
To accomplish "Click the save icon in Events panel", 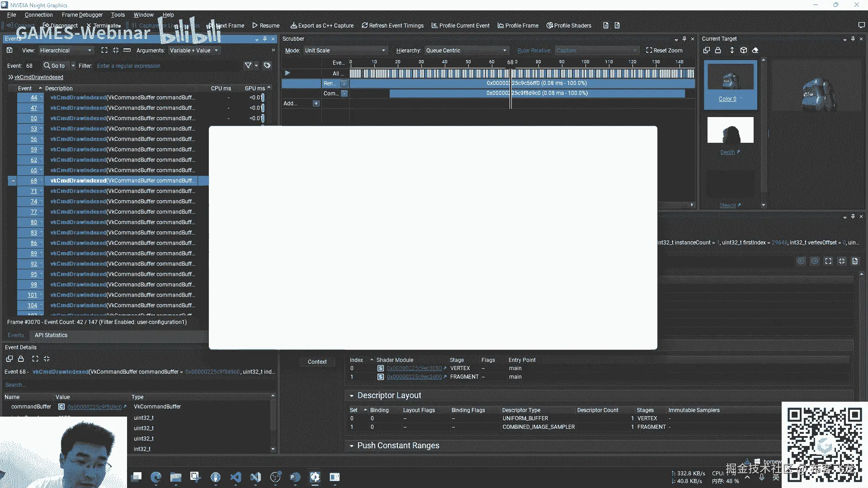I will click(x=9, y=50).
